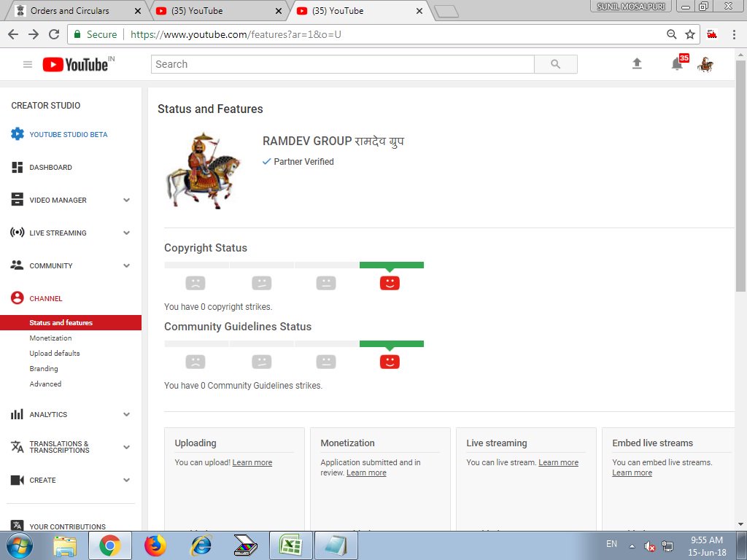Click Learn more in Embed live streams card
Viewport: 747px width, 560px height.
coord(632,472)
